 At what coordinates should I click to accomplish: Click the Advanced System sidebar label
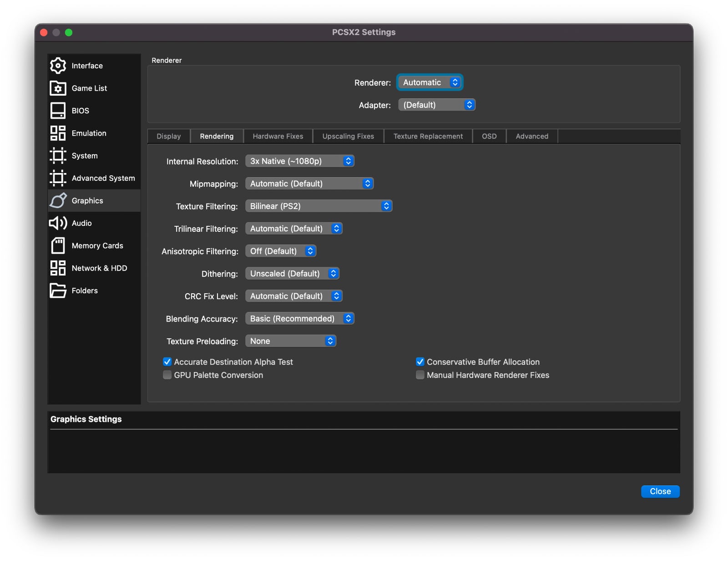pyautogui.click(x=103, y=178)
